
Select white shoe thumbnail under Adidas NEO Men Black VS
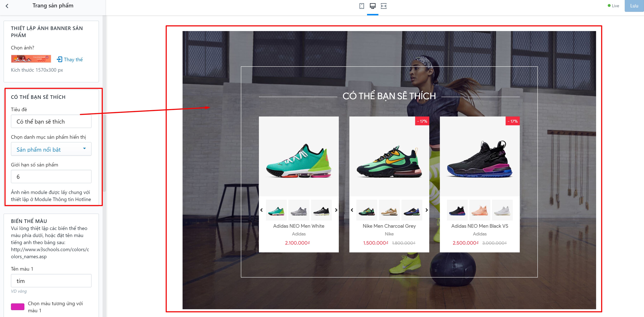[502, 210]
